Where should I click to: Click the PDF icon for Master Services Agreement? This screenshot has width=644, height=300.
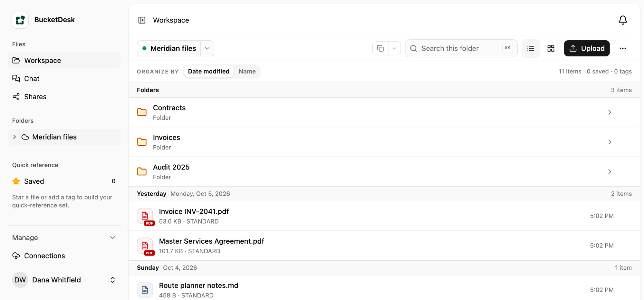click(x=145, y=246)
